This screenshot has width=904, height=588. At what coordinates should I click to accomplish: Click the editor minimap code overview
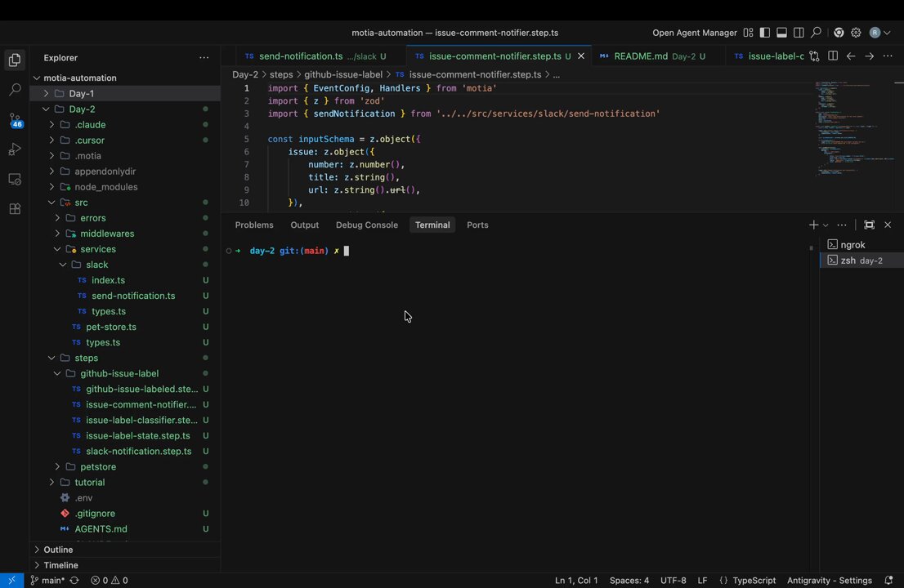point(853,129)
